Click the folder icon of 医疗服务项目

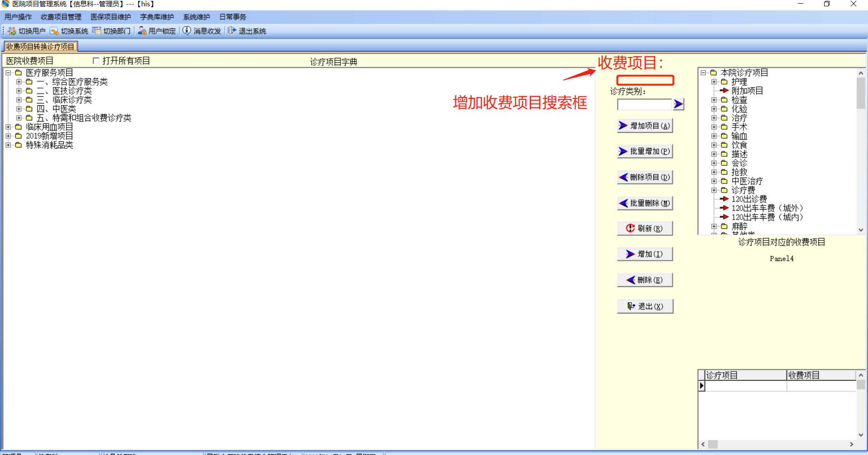coord(19,73)
